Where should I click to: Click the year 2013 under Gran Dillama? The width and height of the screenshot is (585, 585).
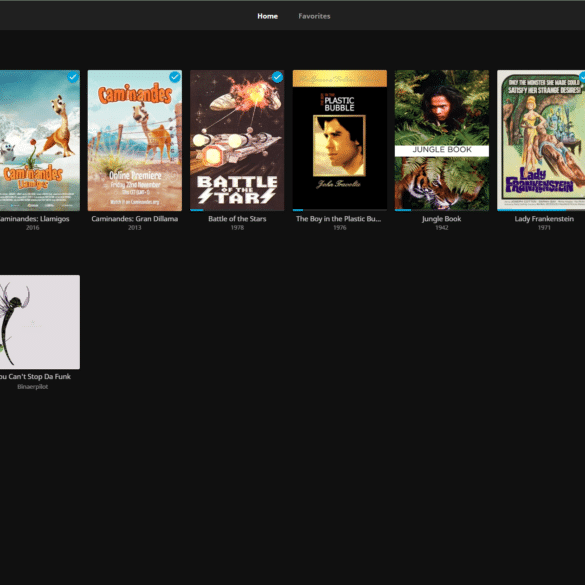pyautogui.click(x=135, y=228)
